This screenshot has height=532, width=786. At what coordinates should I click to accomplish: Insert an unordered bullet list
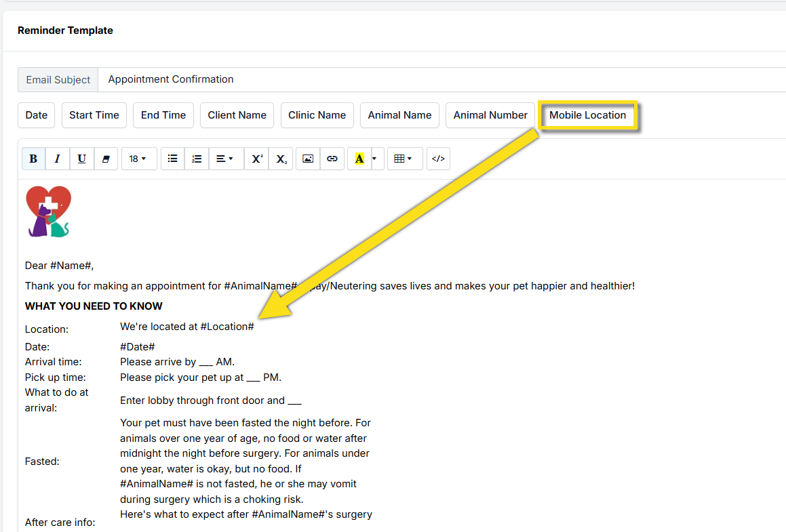172,159
